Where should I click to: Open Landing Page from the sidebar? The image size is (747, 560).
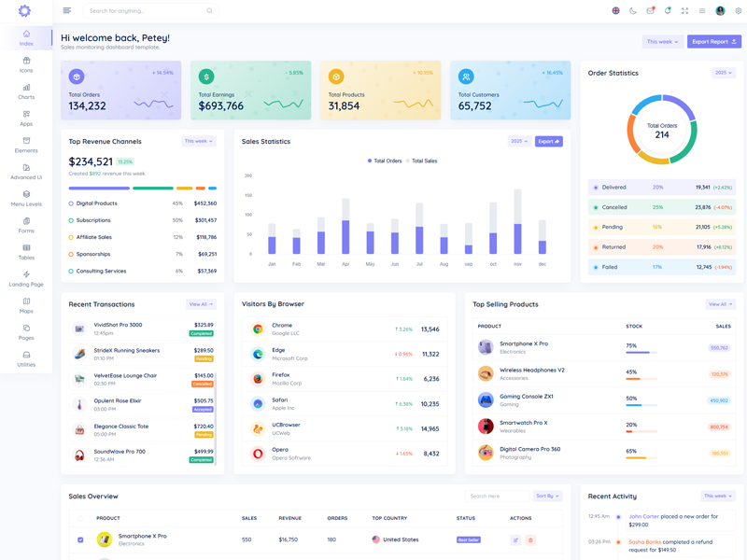(x=26, y=279)
